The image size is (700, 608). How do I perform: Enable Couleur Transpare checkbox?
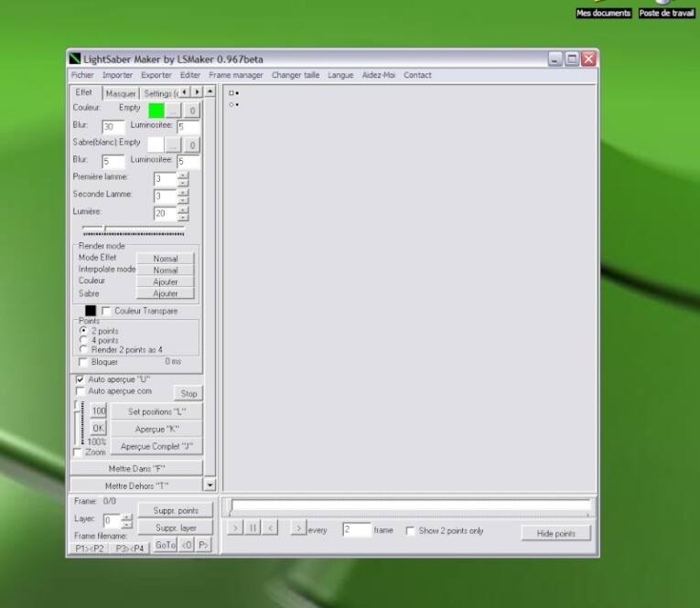tap(106, 311)
